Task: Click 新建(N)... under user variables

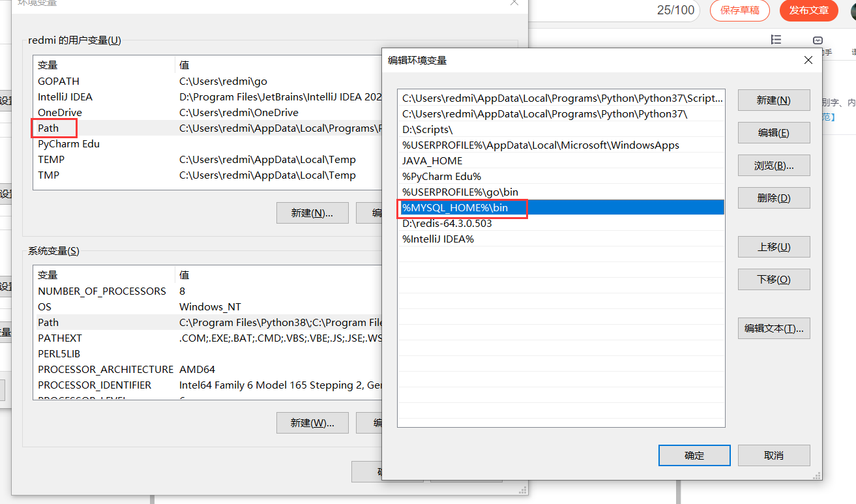Action: coord(312,213)
